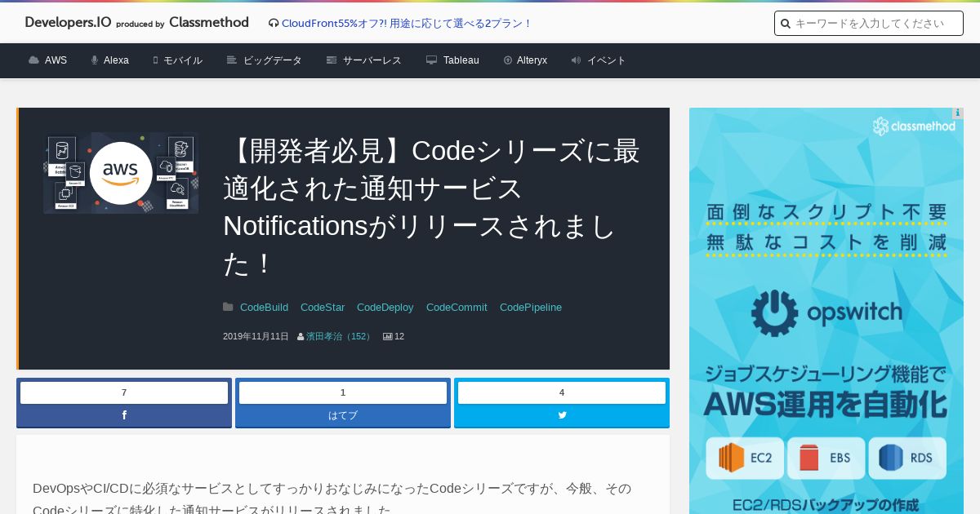Click the classmethod logo in the ad
Image resolution: width=980 pixels, height=514 pixels.
(x=914, y=126)
